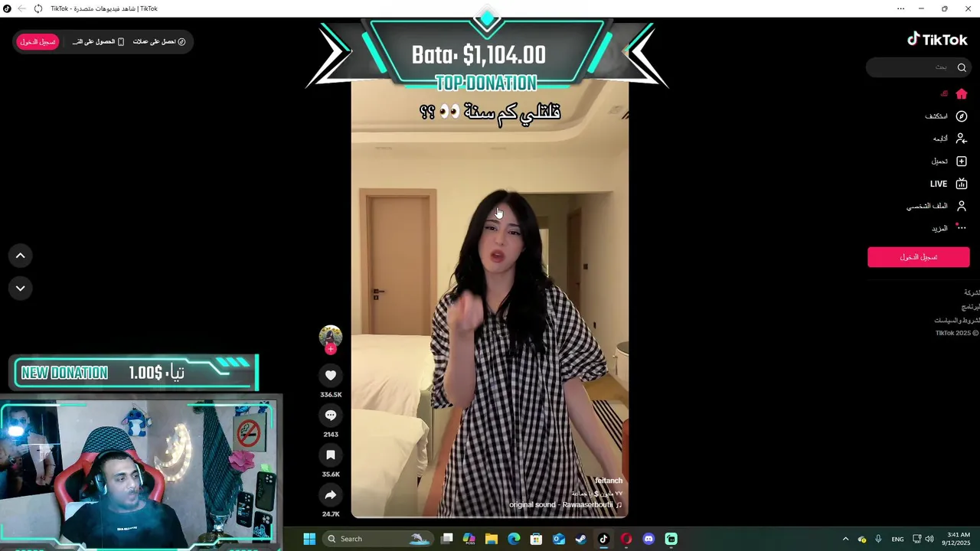Launch Microsoft Edge from taskbar
980x551 pixels.
click(514, 539)
